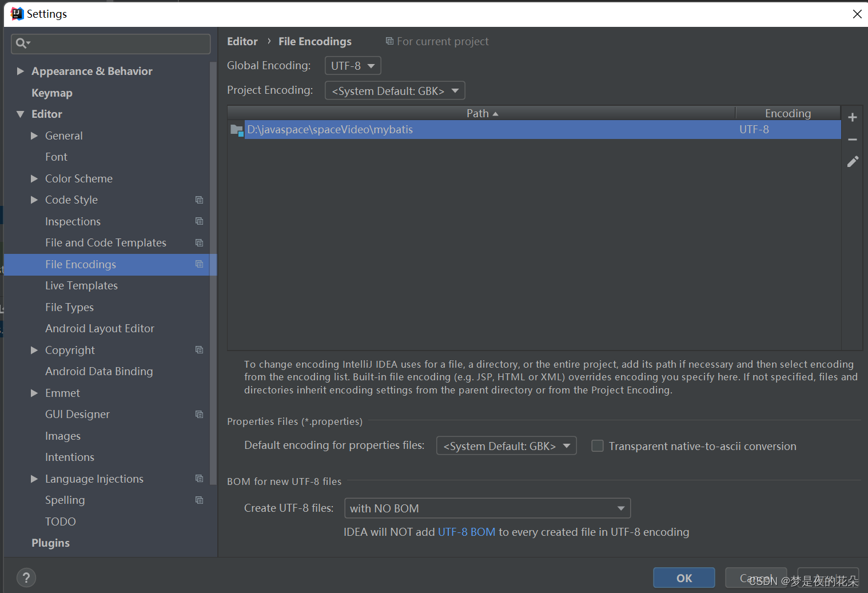Open TODO settings
Screen dimensions: 868x593
[61, 522]
